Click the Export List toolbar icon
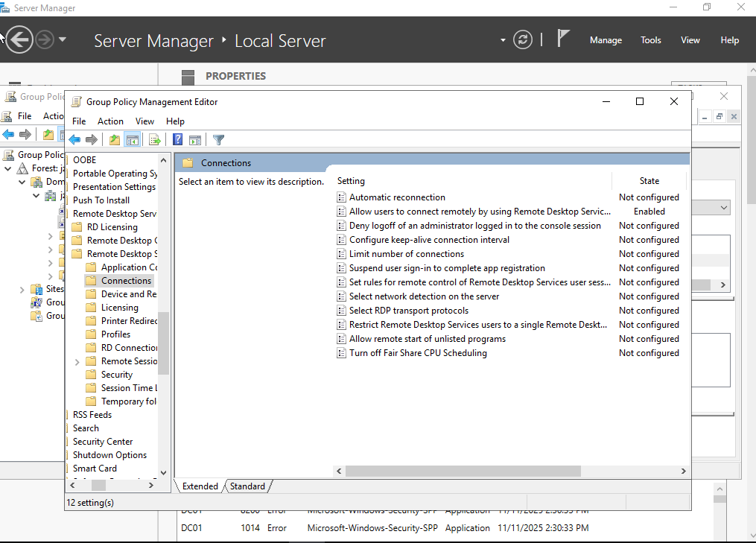 (x=155, y=139)
